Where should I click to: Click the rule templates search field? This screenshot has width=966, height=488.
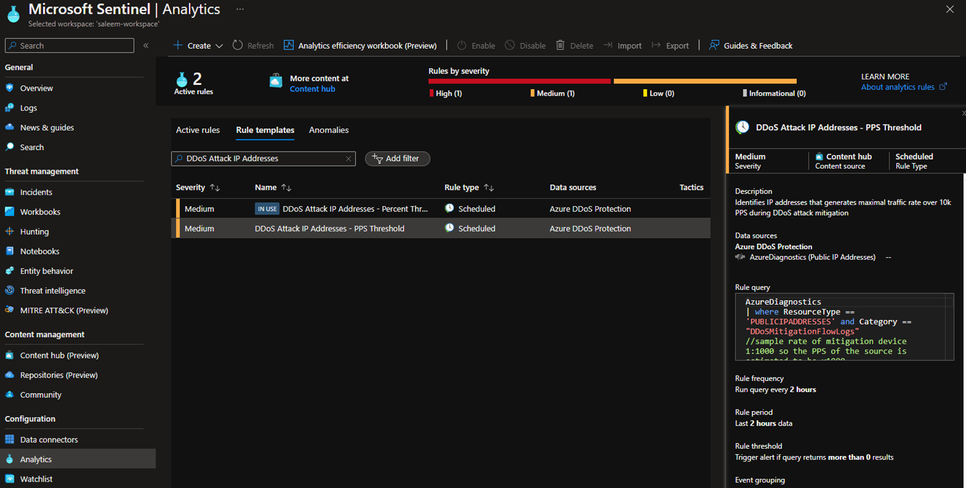[x=263, y=158]
